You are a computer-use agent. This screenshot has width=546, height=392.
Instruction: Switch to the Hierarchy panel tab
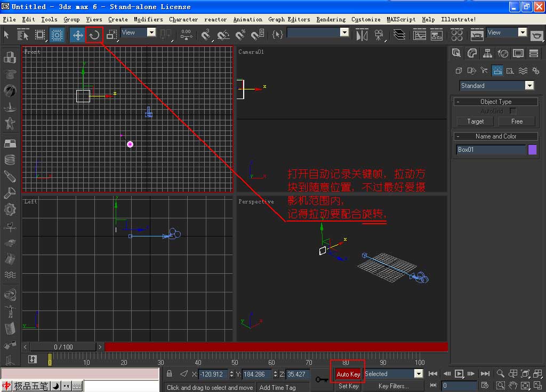[x=487, y=53]
